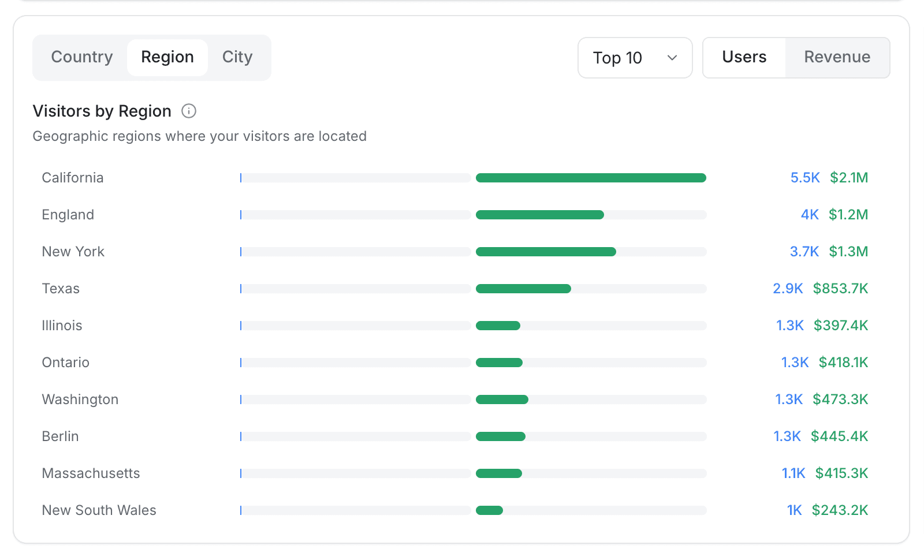Switch to the City tab
Viewport: 924px width, 560px height.
click(x=237, y=57)
